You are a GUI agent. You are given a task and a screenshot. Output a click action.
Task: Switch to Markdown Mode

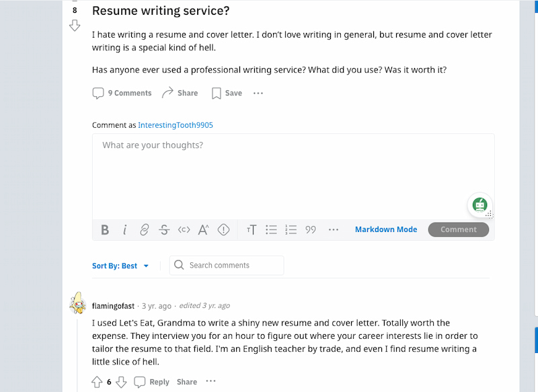(x=386, y=229)
